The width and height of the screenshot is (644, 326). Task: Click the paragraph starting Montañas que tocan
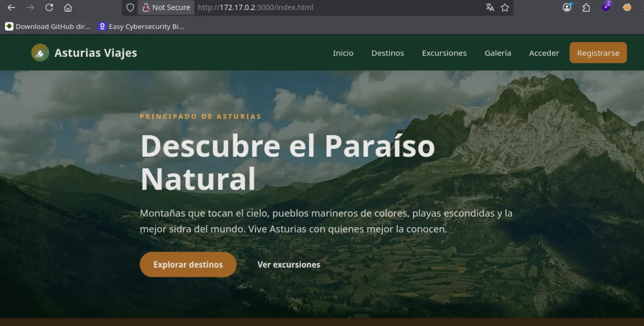[326, 221]
